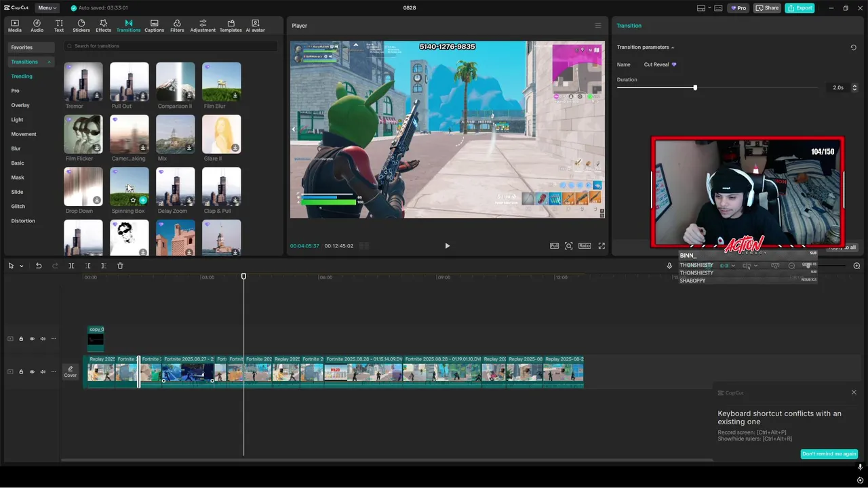
Task: Click the Duration slider handle
Action: 695,87
